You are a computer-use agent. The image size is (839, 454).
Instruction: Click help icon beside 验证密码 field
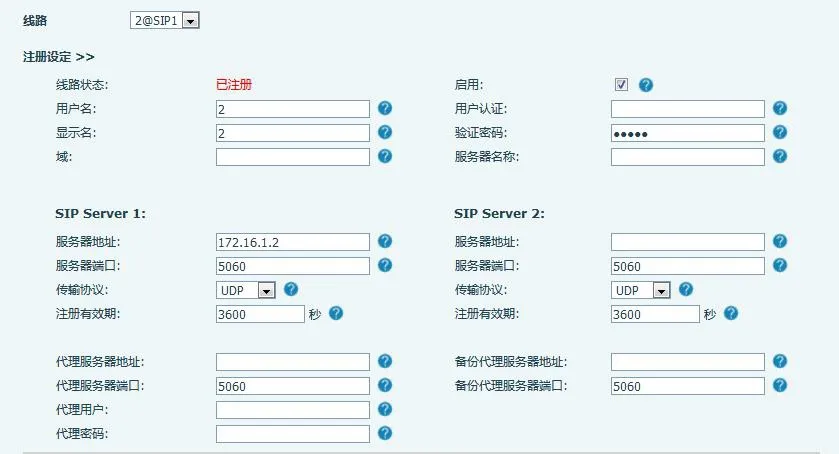(780, 132)
